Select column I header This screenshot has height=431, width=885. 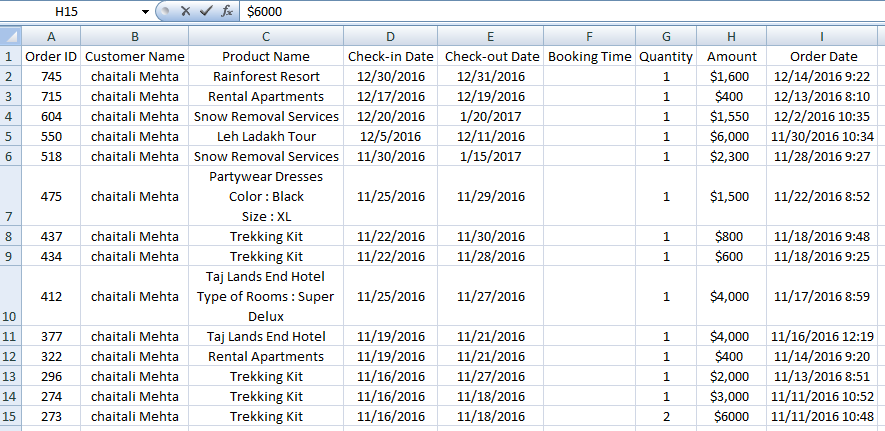pyautogui.click(x=822, y=37)
